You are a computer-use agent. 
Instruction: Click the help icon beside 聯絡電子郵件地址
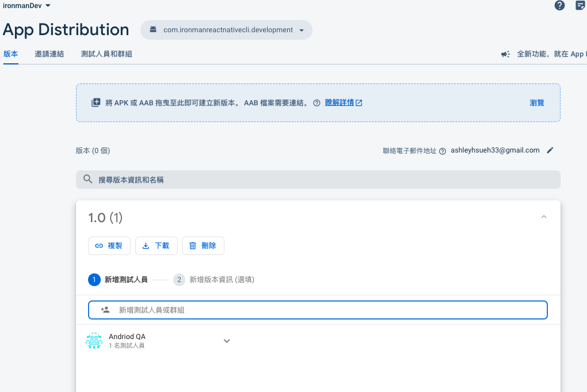pyautogui.click(x=443, y=151)
